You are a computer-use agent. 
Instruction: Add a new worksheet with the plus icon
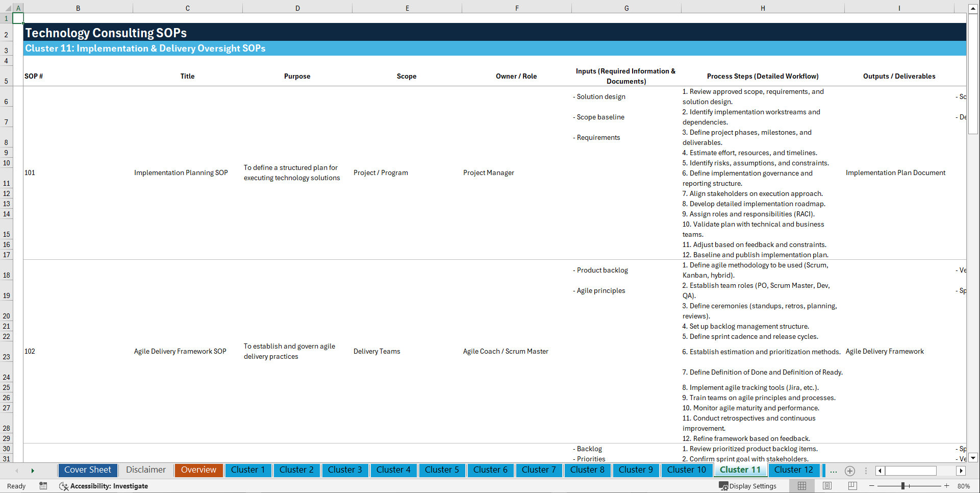point(850,471)
